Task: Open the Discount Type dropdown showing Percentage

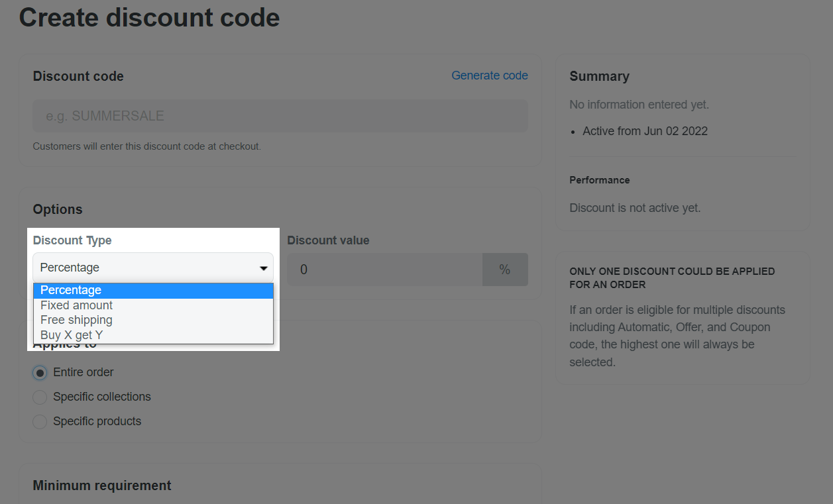Action: (153, 268)
